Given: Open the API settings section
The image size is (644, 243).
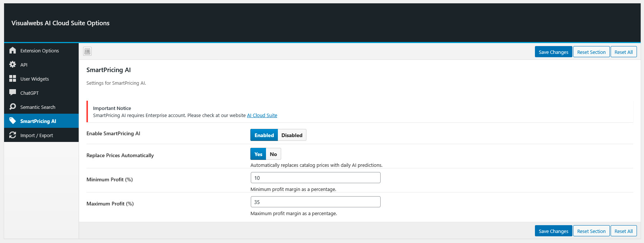Looking at the screenshot, I should [42, 65].
